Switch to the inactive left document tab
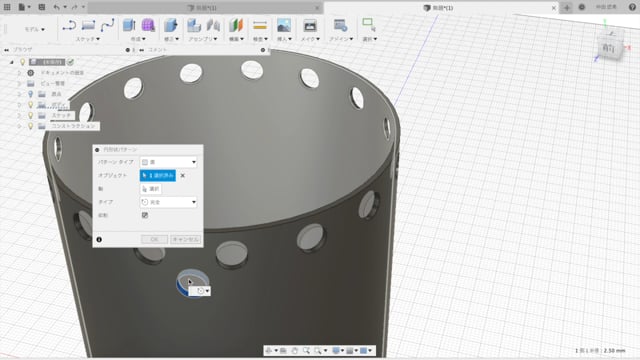The height and width of the screenshot is (360, 640). point(205,8)
